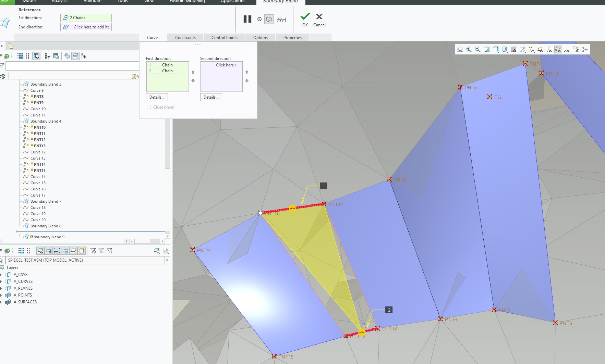The width and height of the screenshot is (605, 364).
Task: Open the SPIEGEL_TEST.ASM model dropdown
Action: tap(167, 260)
